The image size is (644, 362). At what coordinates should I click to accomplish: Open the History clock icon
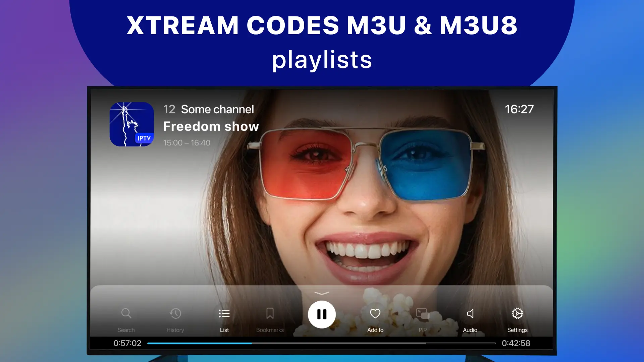tap(175, 313)
